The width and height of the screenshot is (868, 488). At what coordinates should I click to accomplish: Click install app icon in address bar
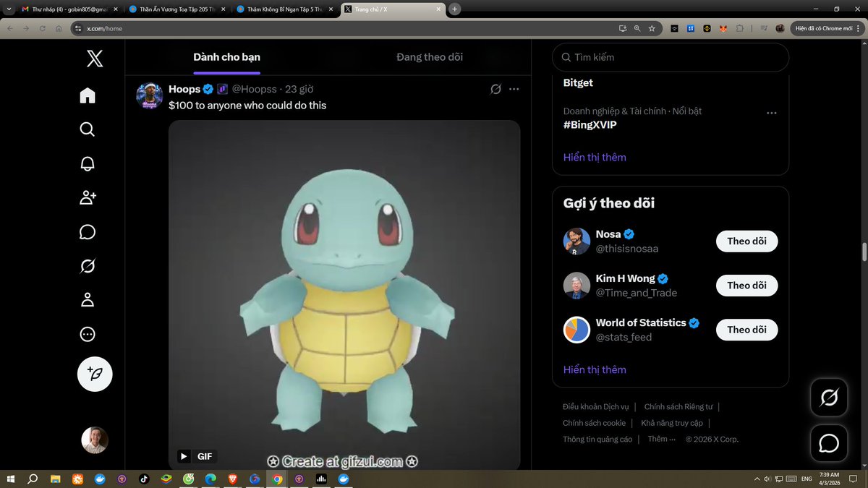point(622,28)
